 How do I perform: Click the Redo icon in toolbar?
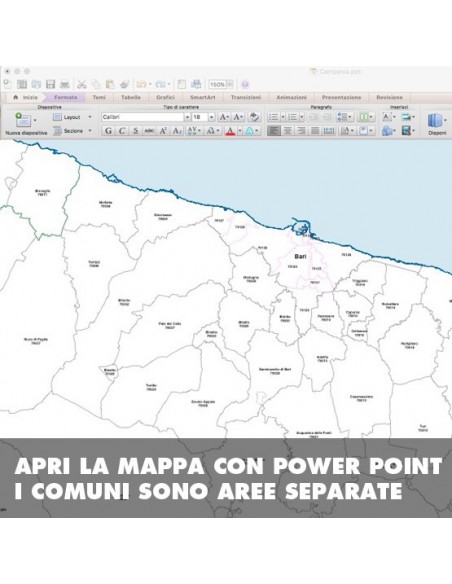(160, 85)
